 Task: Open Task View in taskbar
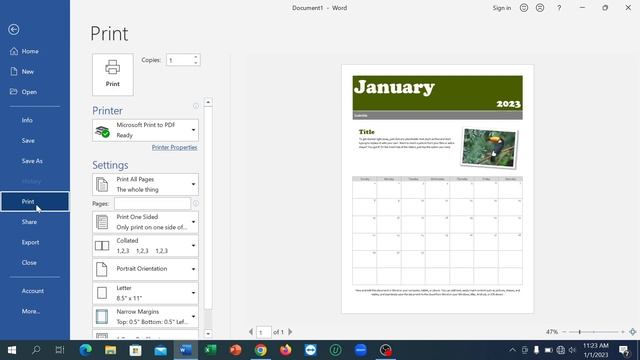60,350
